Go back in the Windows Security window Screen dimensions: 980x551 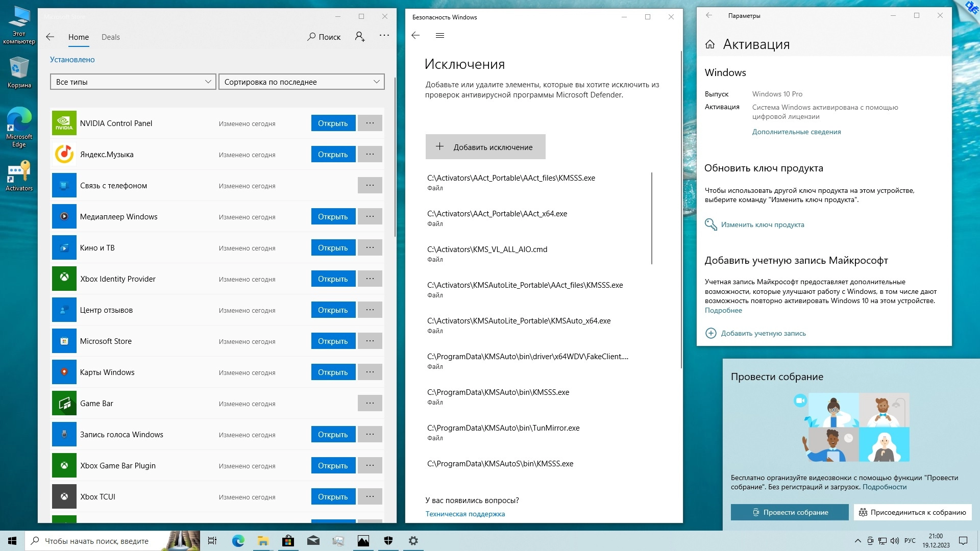[x=415, y=36]
